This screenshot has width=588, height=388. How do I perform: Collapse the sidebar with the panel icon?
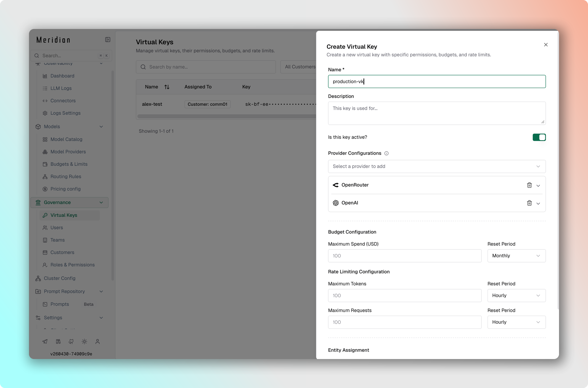coord(108,40)
